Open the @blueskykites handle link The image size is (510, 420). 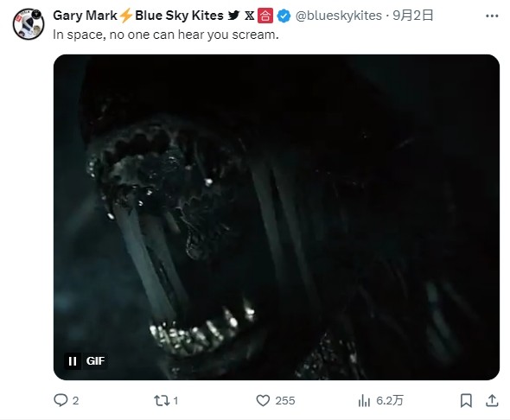click(x=338, y=16)
